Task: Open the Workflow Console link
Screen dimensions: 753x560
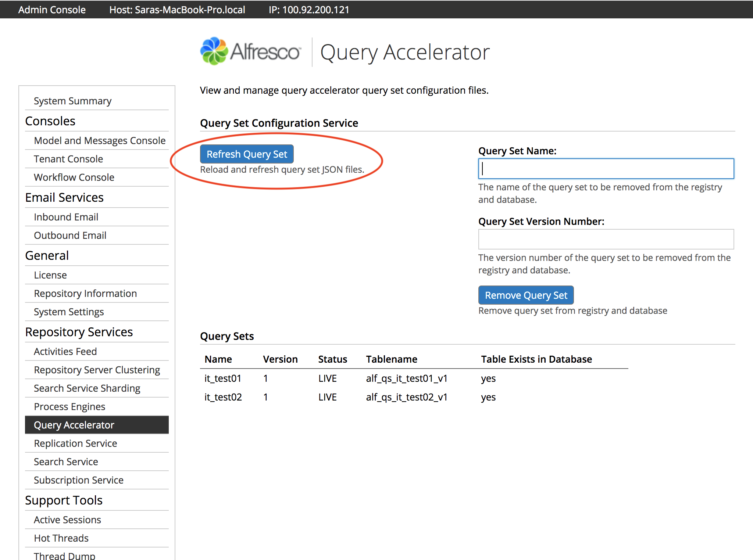Action: 74,177
